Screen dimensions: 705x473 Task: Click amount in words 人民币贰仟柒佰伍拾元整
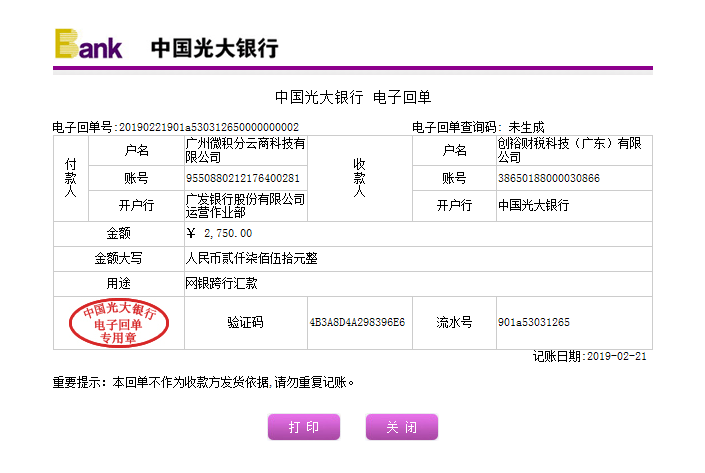[x=251, y=258]
